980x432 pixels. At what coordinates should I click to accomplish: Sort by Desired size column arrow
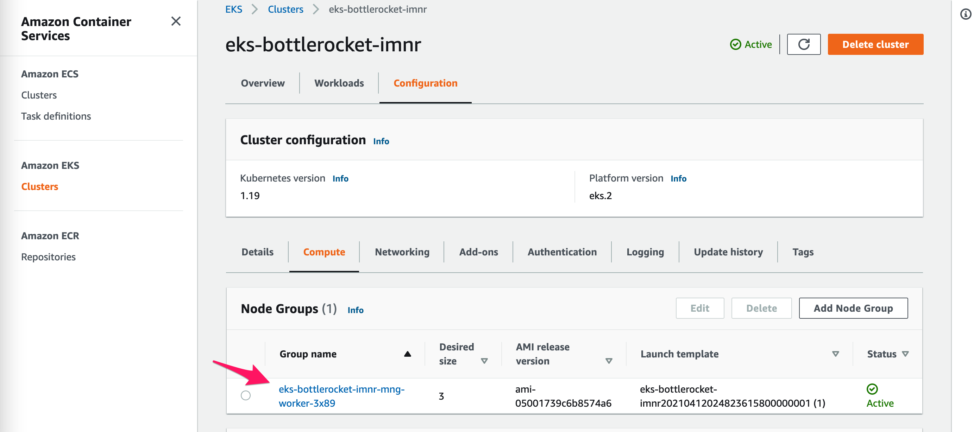(x=484, y=361)
